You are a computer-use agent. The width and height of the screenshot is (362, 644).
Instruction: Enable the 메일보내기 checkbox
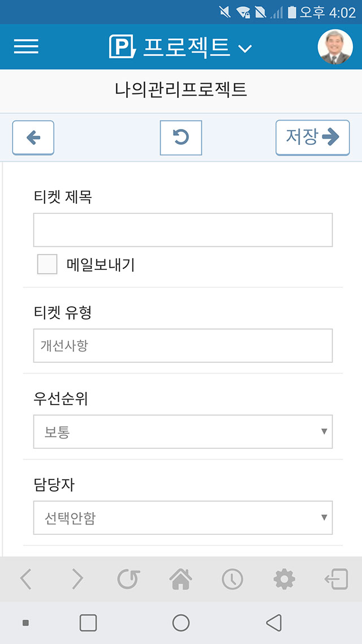point(47,264)
